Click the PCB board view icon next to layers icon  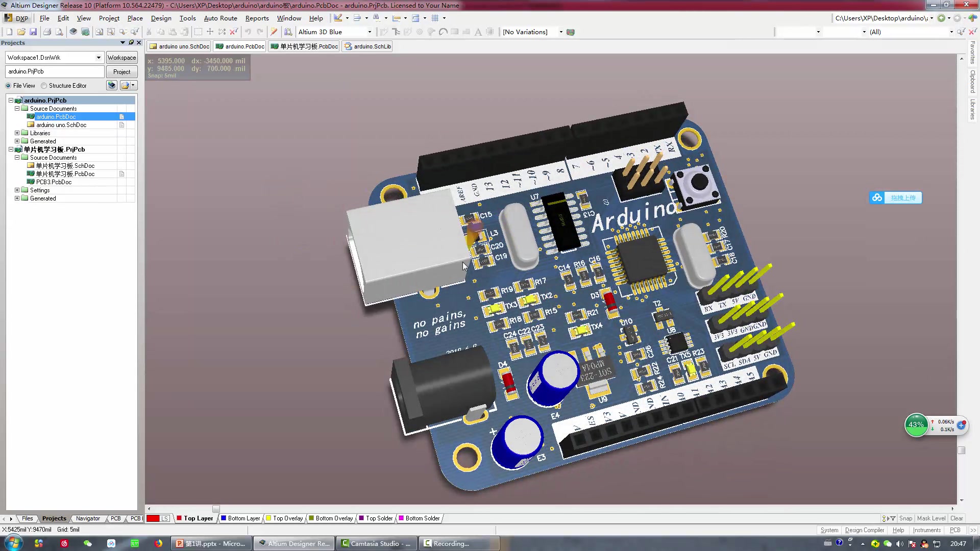85,32
